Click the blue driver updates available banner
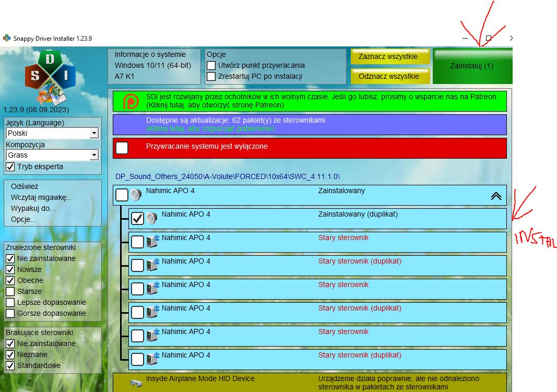 [x=309, y=125]
